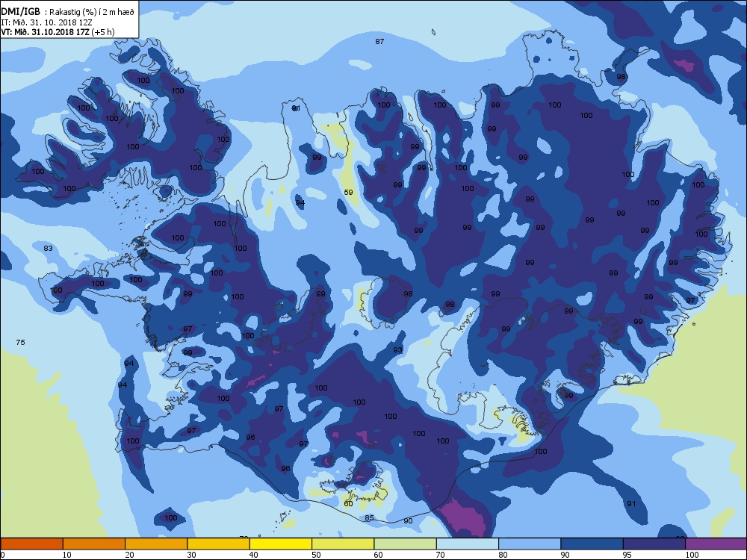747x560 pixels.
Task: Click the legend tick label 80
Action: click(503, 555)
